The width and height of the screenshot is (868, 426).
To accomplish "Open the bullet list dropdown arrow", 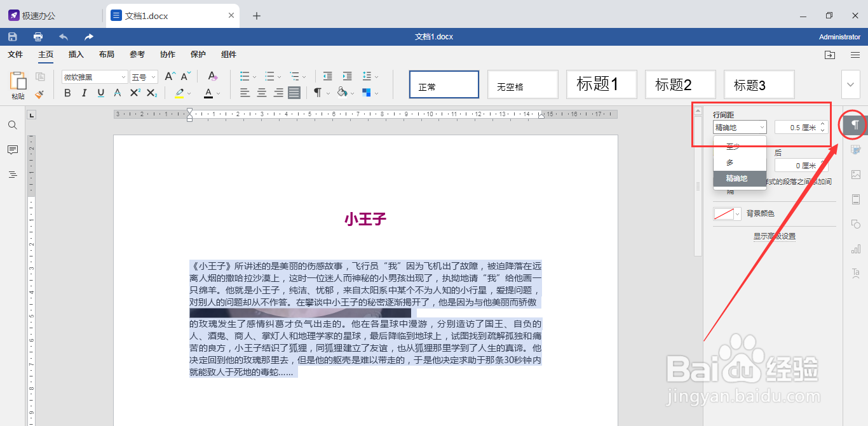I will pyautogui.click(x=254, y=77).
